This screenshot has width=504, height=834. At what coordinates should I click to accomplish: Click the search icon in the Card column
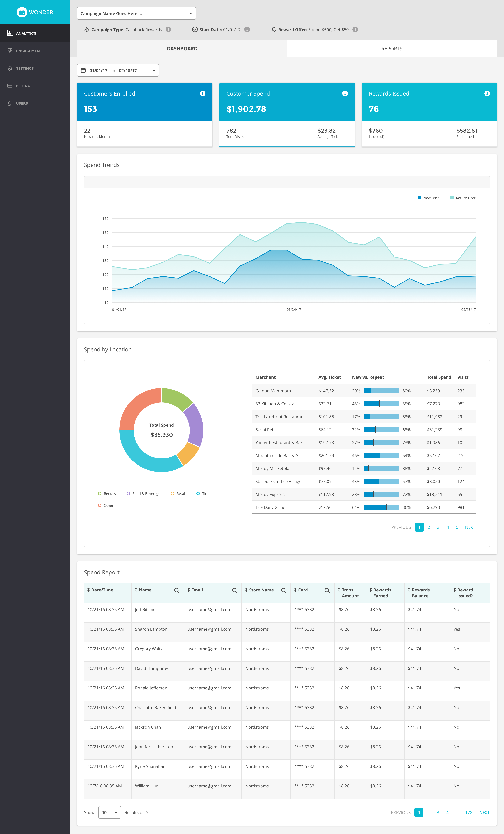click(327, 590)
